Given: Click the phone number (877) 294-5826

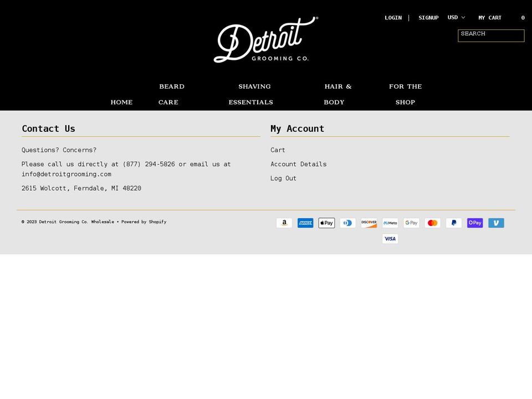Looking at the screenshot, I should [x=149, y=164].
